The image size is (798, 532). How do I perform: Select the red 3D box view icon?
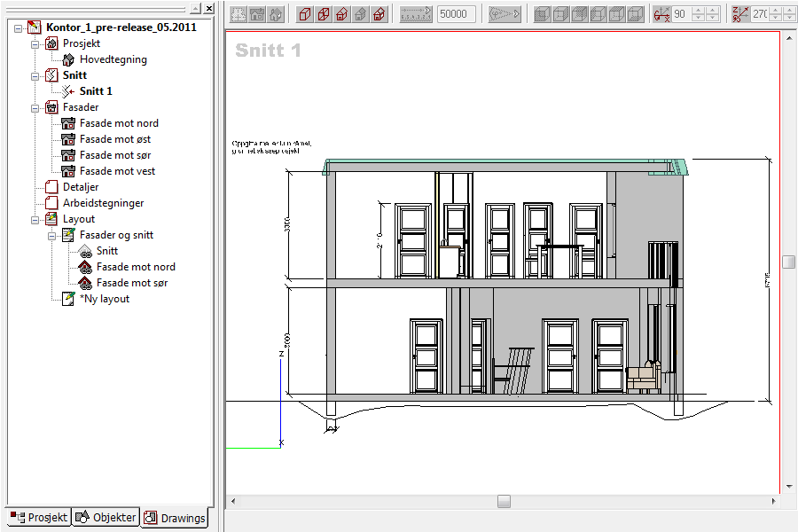(305, 14)
